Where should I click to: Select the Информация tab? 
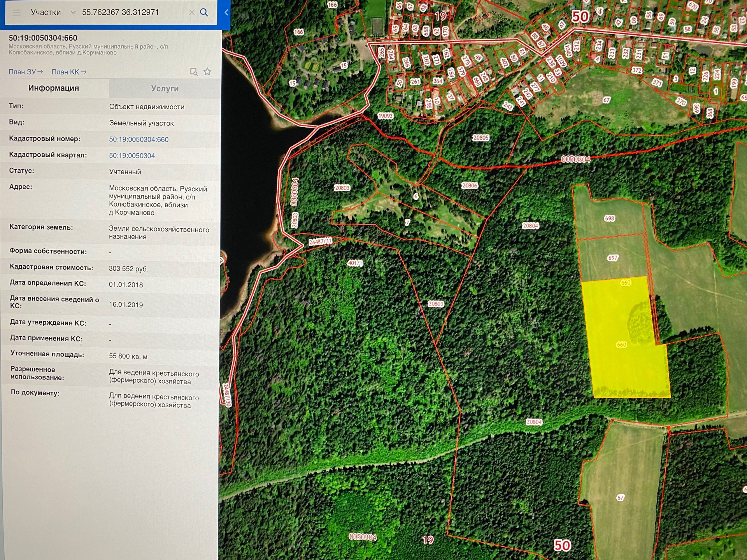coord(54,88)
